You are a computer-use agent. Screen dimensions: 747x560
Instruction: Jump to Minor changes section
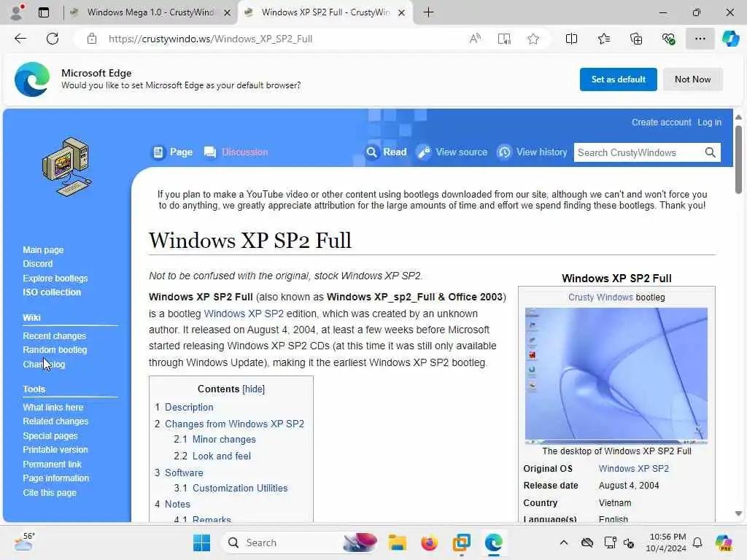click(x=224, y=439)
